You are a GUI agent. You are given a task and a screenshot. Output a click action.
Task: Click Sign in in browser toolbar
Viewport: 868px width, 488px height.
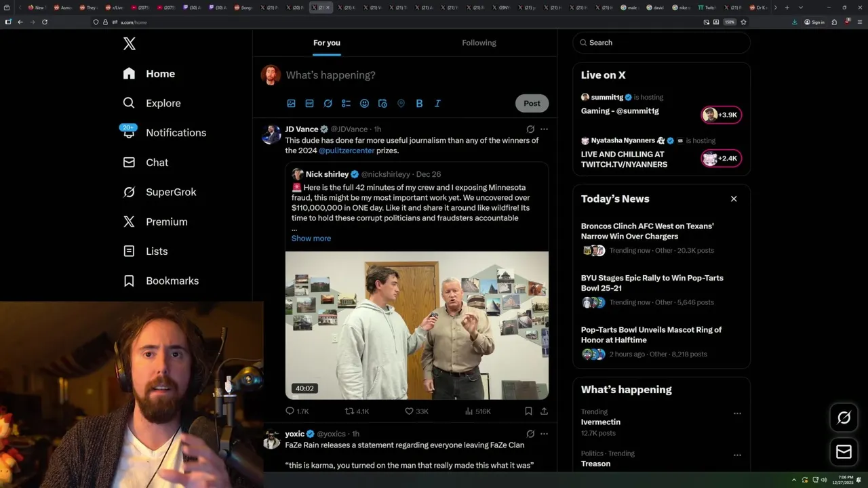coord(814,22)
